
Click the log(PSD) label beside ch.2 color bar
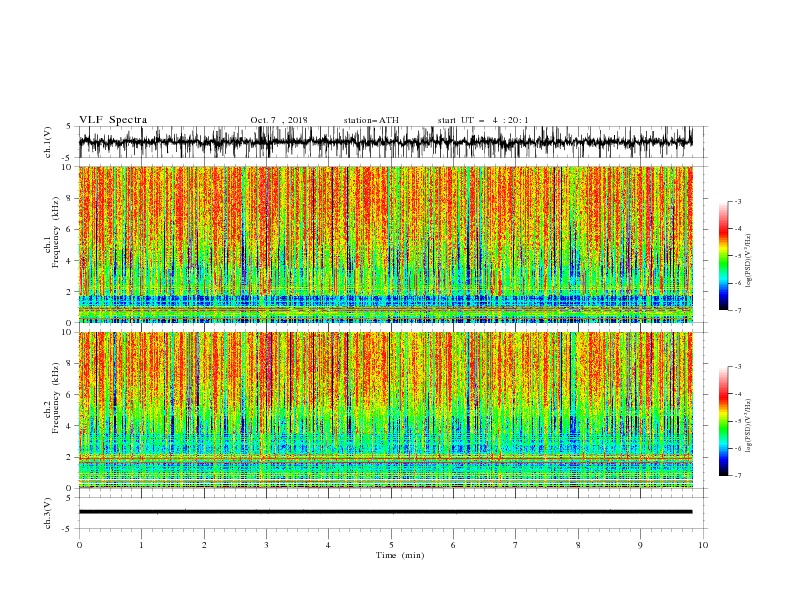(x=748, y=426)
